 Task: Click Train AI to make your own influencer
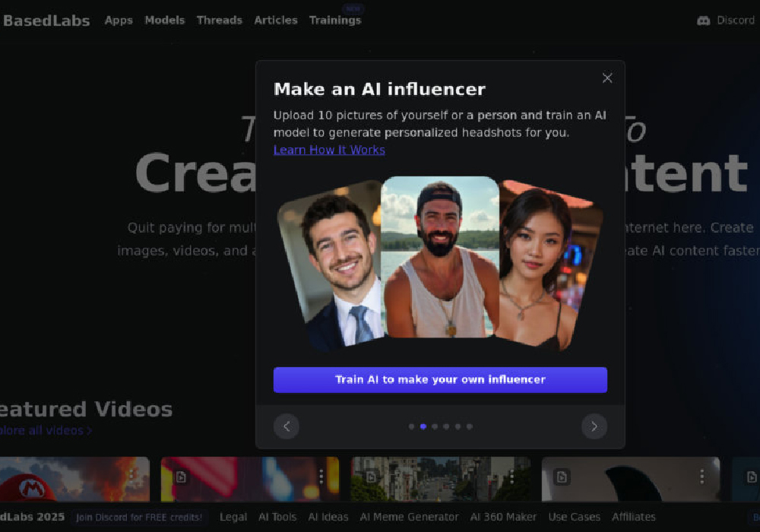pos(440,380)
